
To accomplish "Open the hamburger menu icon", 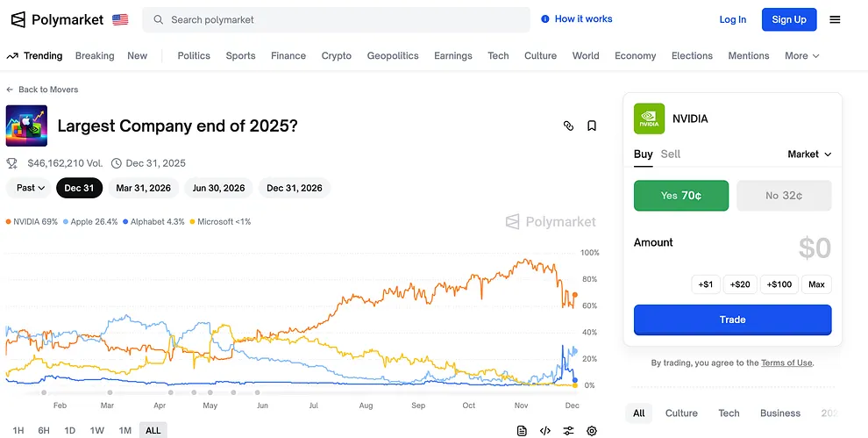I will [835, 19].
